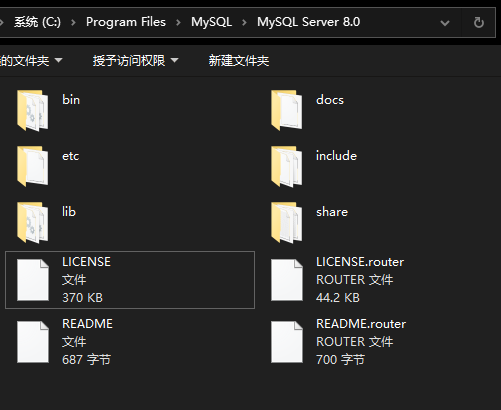Image resolution: width=501 pixels, height=410 pixels.
Task: Select the README.router file icon
Action: pyautogui.click(x=287, y=342)
